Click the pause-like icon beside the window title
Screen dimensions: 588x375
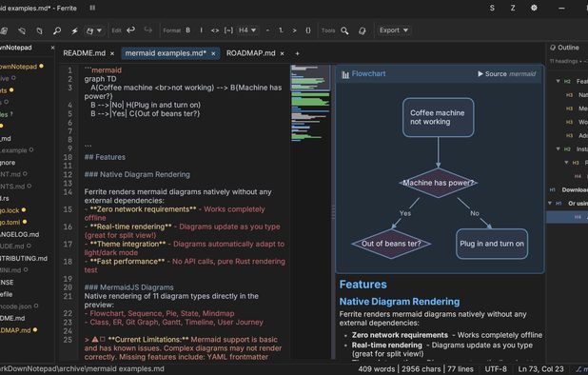point(92,8)
